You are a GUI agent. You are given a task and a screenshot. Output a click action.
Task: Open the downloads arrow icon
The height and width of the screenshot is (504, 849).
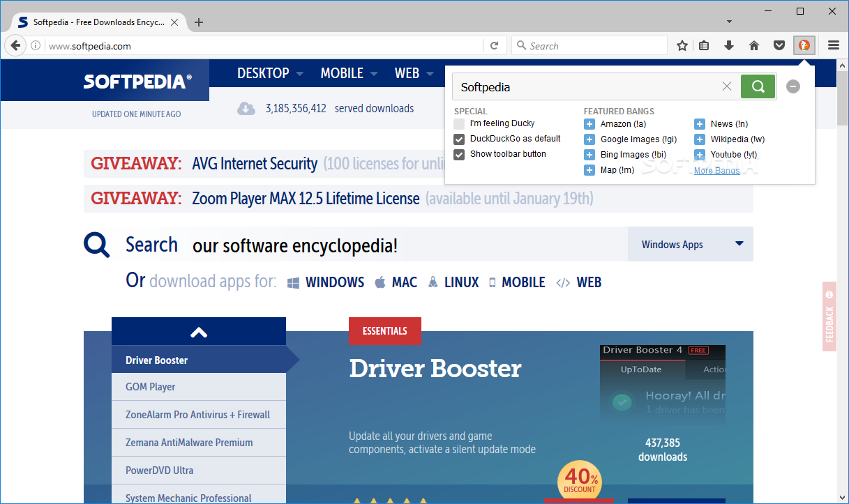tap(729, 45)
